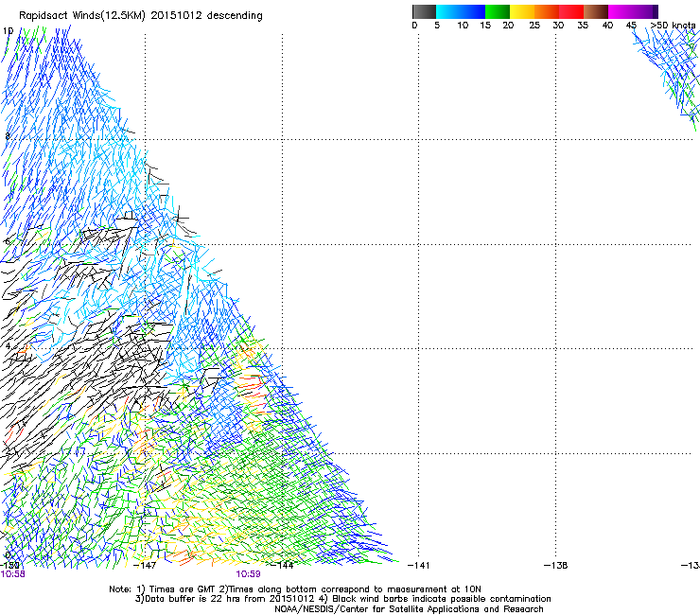Click the legend scale label "15"

(485, 26)
